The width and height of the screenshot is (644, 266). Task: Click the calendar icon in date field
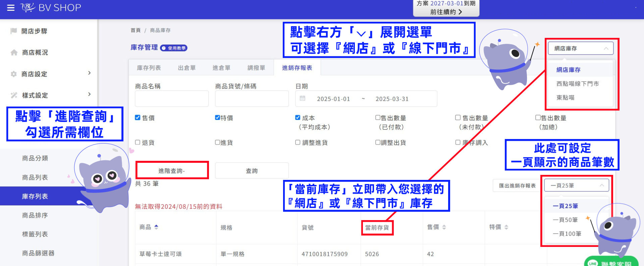click(303, 98)
